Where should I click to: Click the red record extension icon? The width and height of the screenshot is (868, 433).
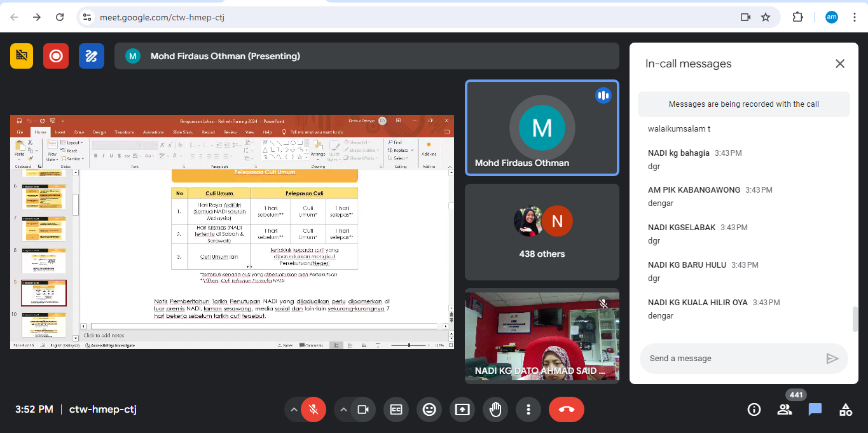click(56, 56)
